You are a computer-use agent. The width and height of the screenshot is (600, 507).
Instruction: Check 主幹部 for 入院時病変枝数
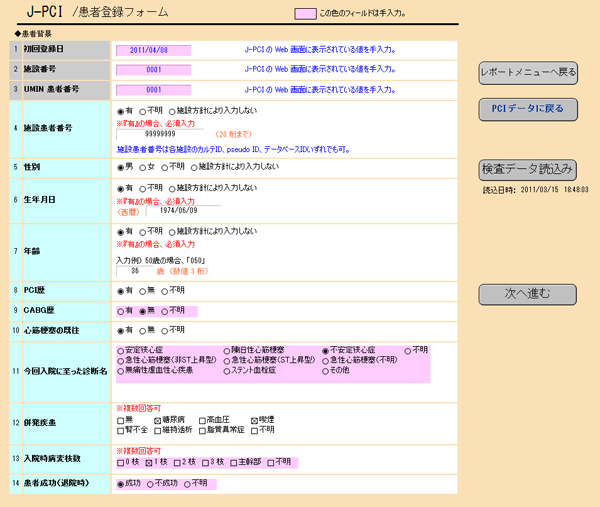click(x=233, y=463)
